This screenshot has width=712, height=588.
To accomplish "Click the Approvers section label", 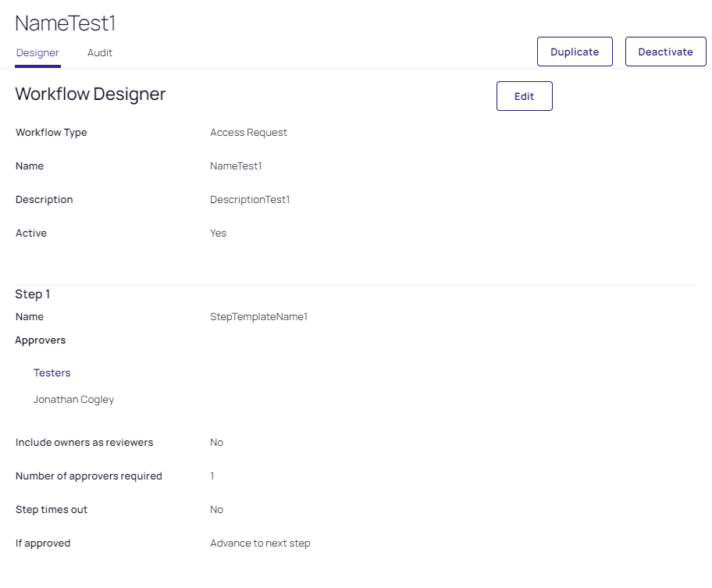I will (x=41, y=340).
